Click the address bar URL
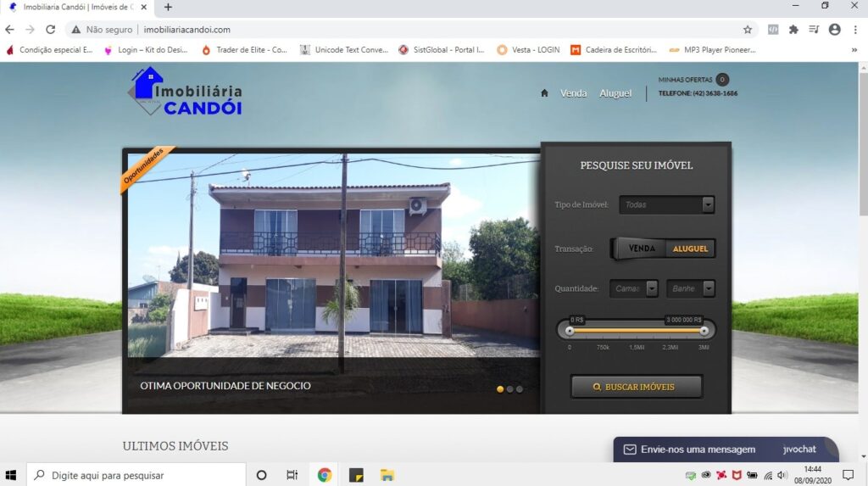 coord(186,30)
